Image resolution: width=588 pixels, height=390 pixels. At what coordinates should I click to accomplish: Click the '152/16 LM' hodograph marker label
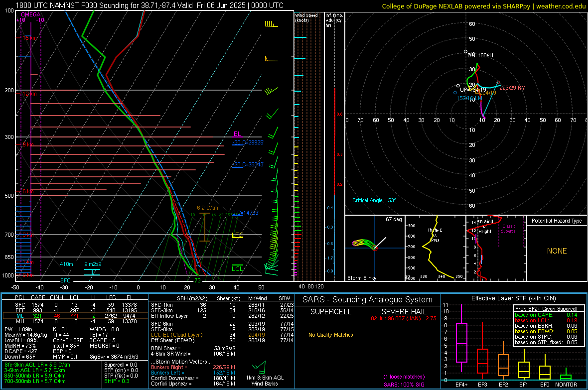[x=469, y=98]
